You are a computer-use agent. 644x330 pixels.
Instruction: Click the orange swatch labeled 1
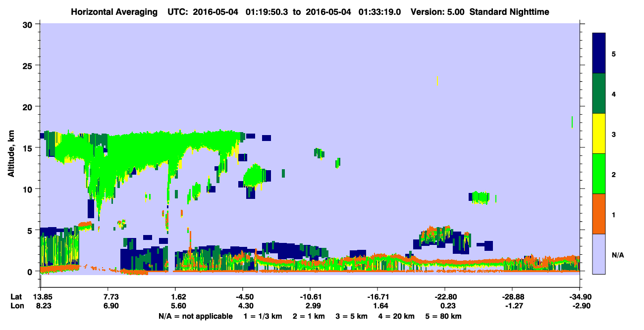(599, 213)
